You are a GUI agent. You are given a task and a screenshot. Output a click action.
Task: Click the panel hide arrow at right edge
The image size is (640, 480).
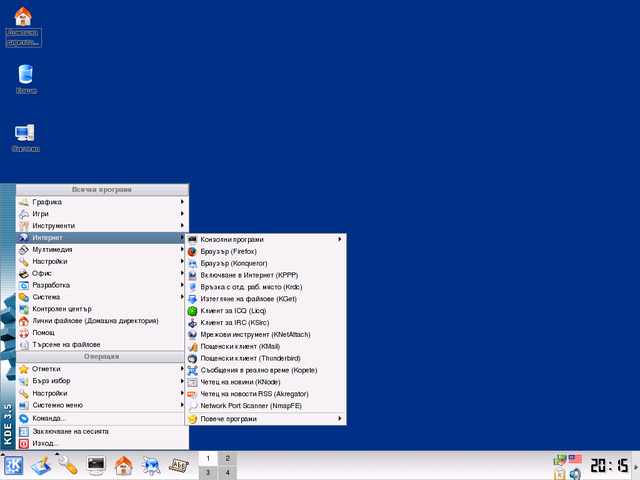tap(636, 466)
